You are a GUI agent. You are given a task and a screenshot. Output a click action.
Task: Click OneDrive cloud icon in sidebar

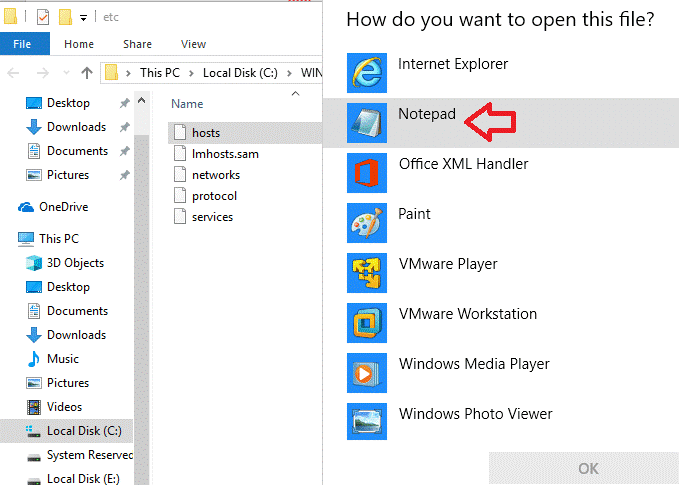click(x=26, y=207)
